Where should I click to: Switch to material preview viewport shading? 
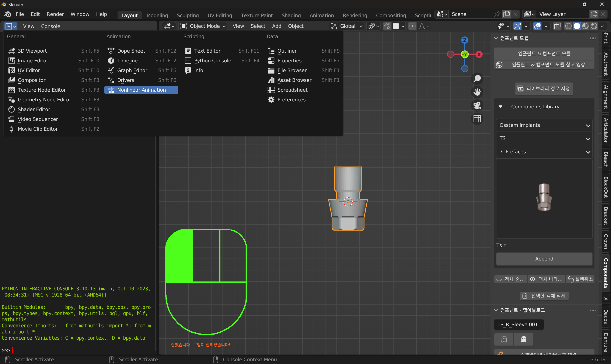point(585,26)
